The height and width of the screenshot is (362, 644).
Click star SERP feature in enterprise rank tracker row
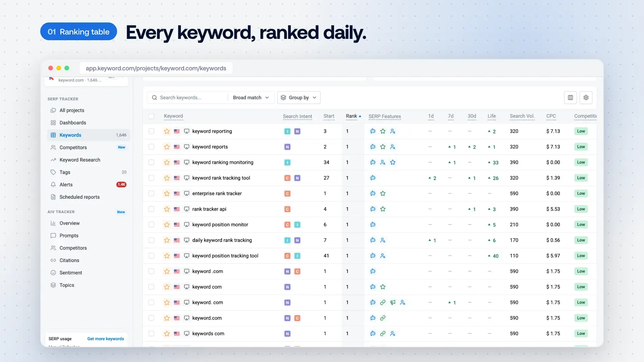(383, 193)
